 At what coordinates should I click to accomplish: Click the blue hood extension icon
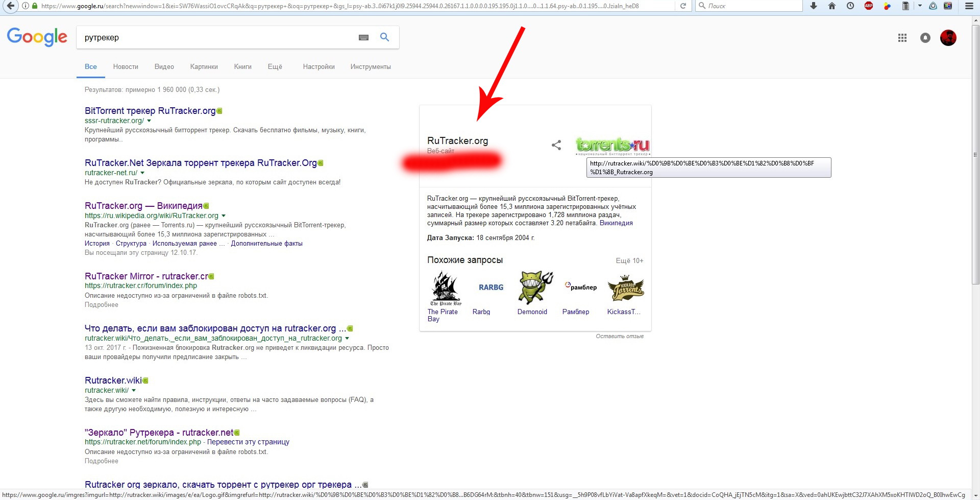tap(933, 6)
